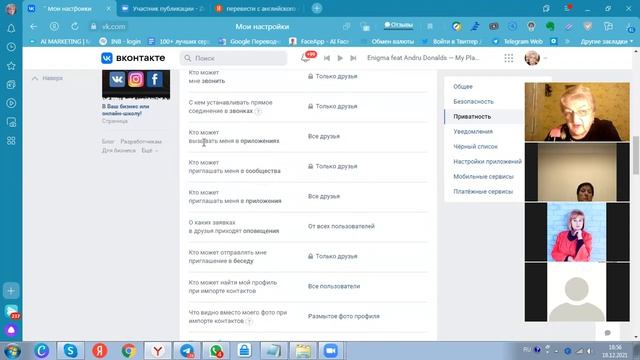Click the bookmark page icon in address bar
The image size is (640, 360).
pos(430,27)
